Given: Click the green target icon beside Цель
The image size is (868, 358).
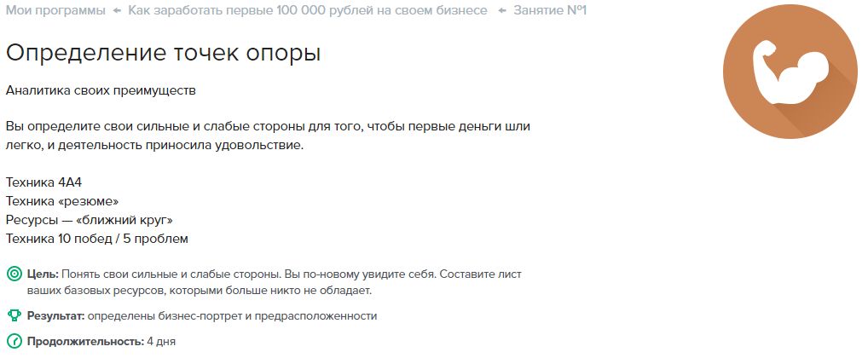Looking at the screenshot, I should 14,274.
